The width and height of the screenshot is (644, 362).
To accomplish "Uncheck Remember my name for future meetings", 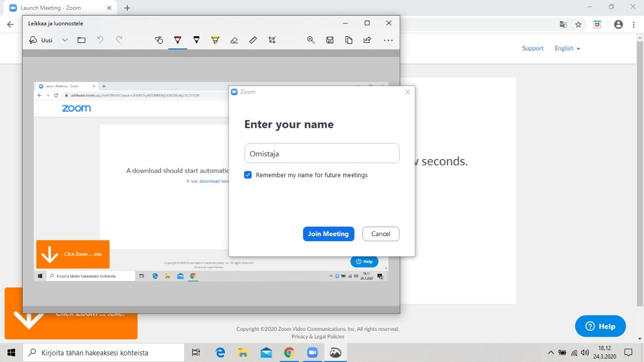I will pos(248,175).
